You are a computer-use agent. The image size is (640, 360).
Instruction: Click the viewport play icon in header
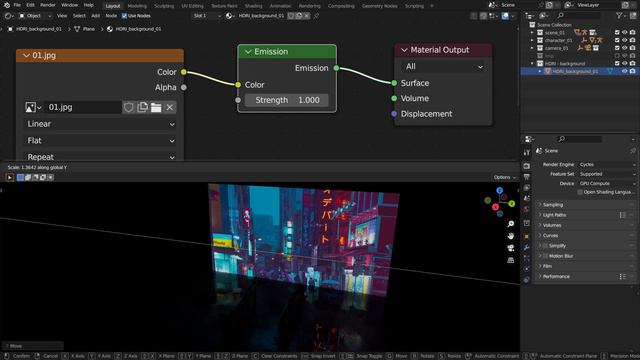tap(9, 178)
